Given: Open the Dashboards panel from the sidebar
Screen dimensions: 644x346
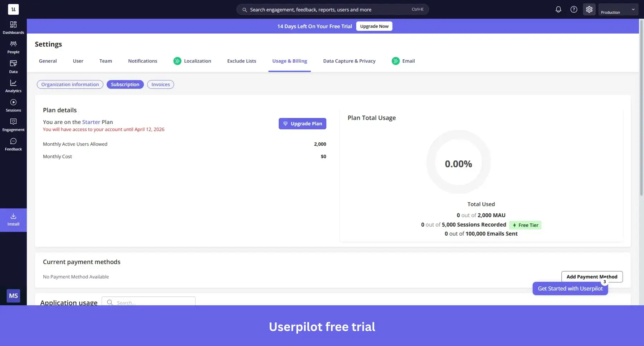Looking at the screenshot, I should (13, 27).
